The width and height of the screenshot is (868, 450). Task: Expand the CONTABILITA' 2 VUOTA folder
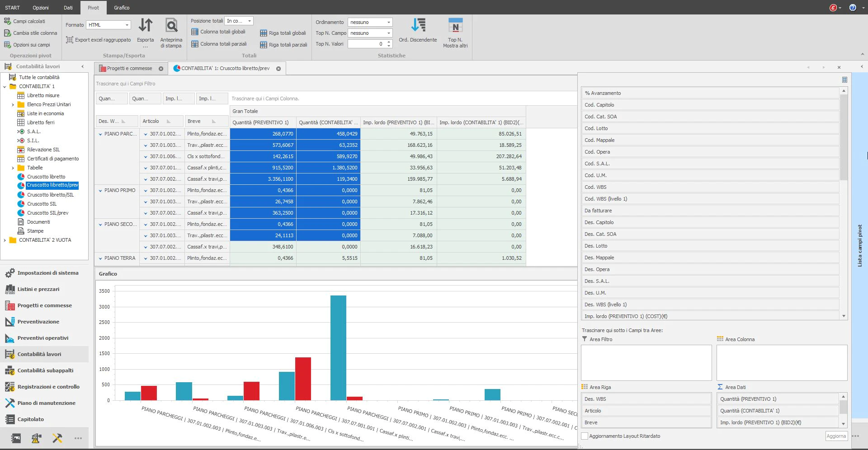point(5,240)
